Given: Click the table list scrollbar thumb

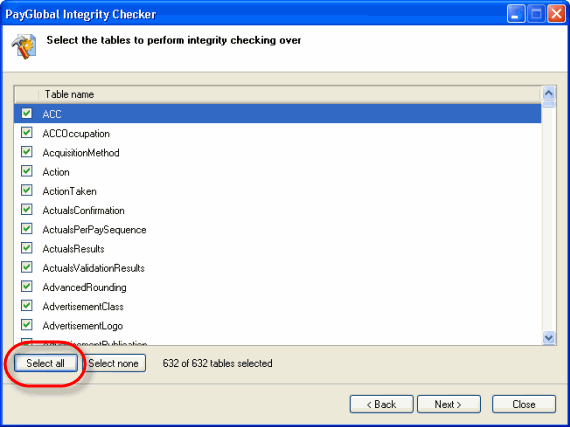Looking at the screenshot, I should click(549, 104).
